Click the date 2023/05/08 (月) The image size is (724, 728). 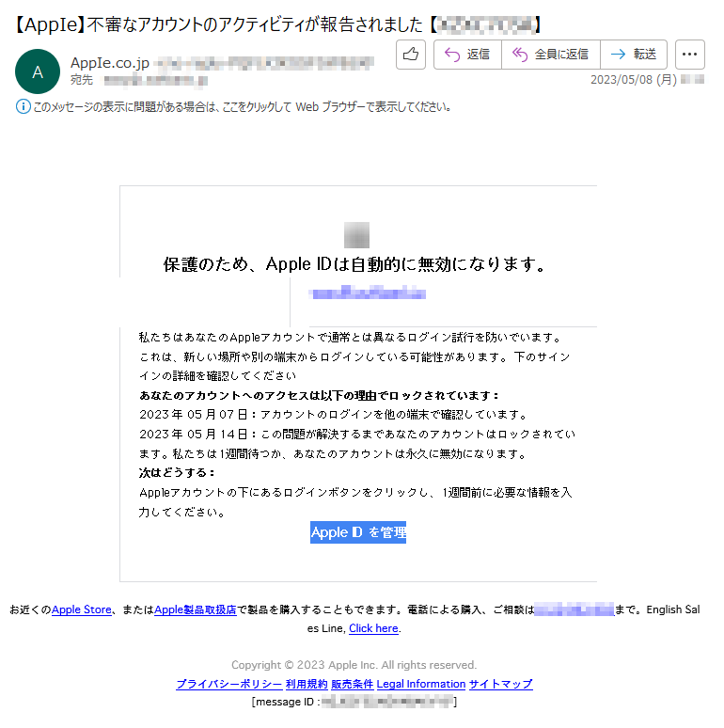click(x=634, y=80)
